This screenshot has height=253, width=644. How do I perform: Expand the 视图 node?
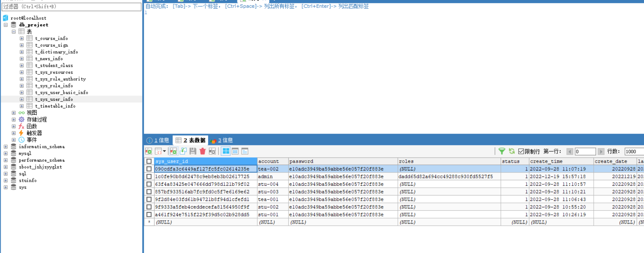tap(14, 113)
